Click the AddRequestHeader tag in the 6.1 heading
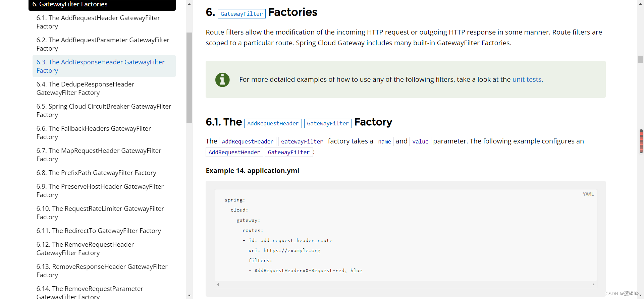The image size is (644, 299). [x=273, y=123]
